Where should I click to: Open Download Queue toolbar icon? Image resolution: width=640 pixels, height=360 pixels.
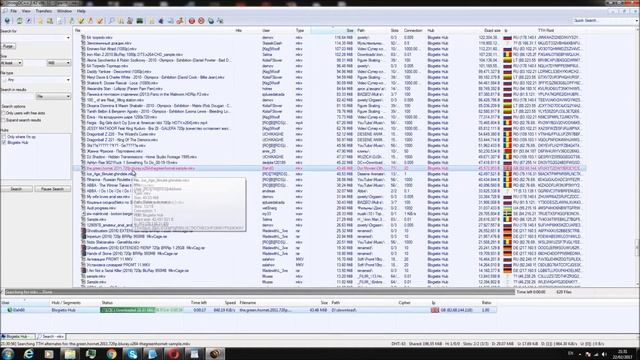tap(71, 20)
